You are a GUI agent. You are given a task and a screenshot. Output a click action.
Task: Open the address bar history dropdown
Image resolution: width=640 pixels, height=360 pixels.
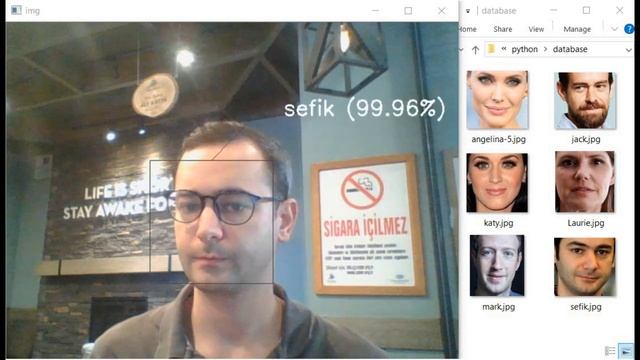point(628,50)
